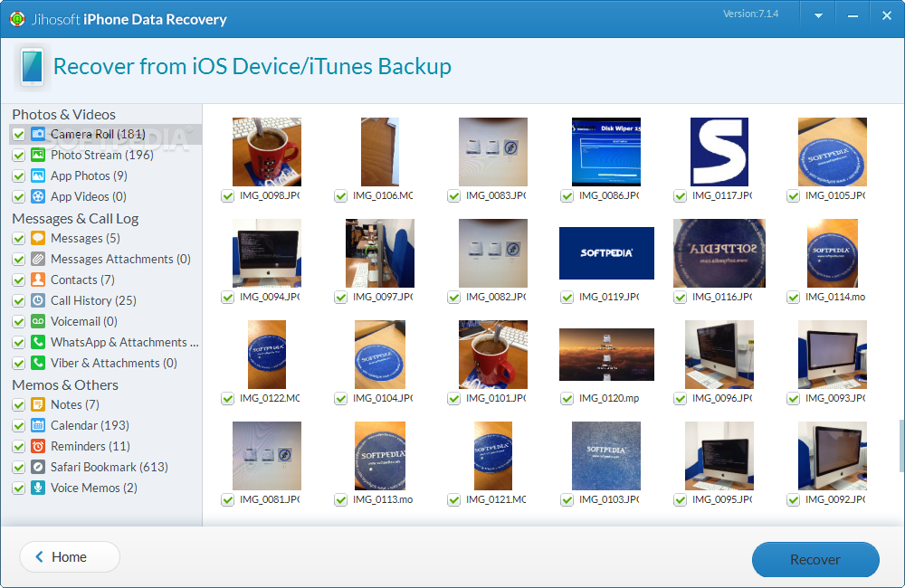The width and height of the screenshot is (905, 588).
Task: Click the App Videos (0) label
Action: [89, 196]
